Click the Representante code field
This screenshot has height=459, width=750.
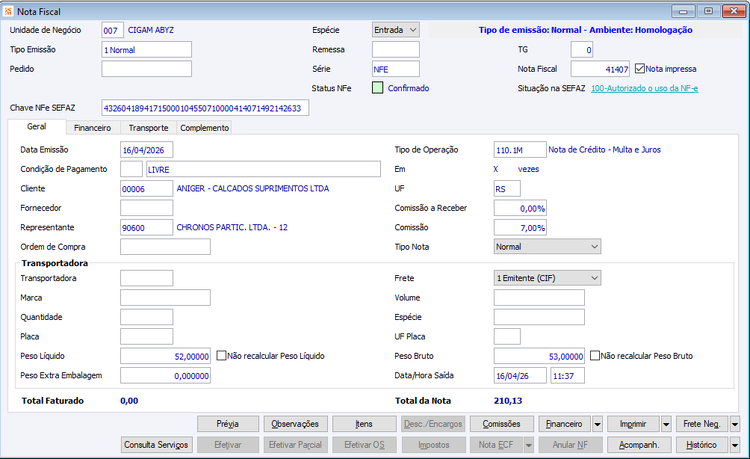146,228
